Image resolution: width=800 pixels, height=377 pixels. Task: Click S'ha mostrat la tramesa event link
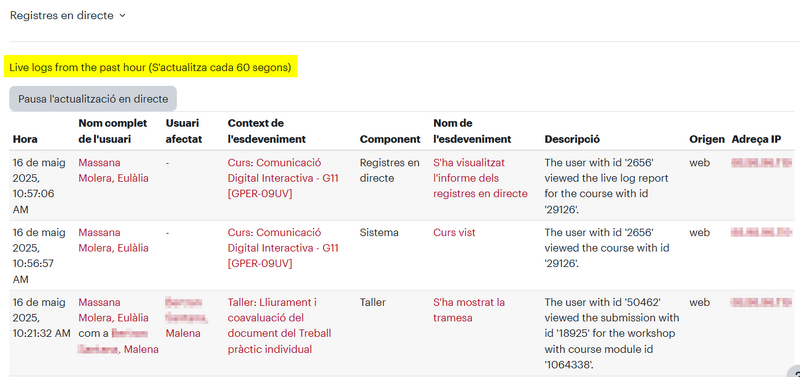click(x=469, y=310)
